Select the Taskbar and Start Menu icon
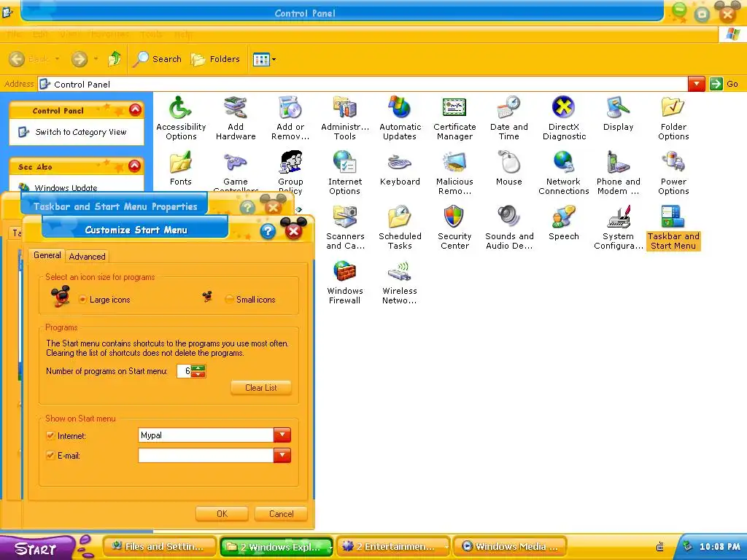The height and width of the screenshot is (560, 747). tap(673, 227)
